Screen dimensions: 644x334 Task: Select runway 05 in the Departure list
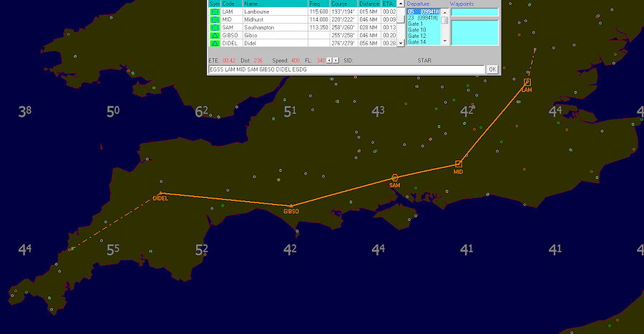pos(424,12)
